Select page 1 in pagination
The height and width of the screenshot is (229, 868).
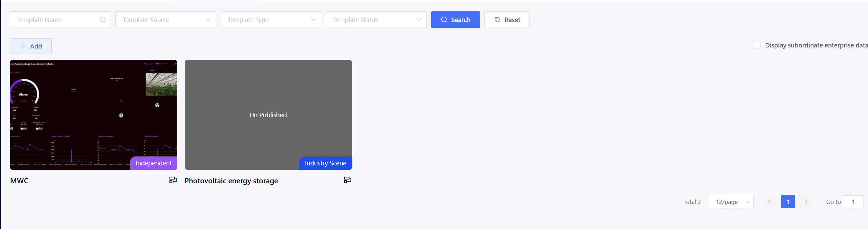pyautogui.click(x=788, y=201)
